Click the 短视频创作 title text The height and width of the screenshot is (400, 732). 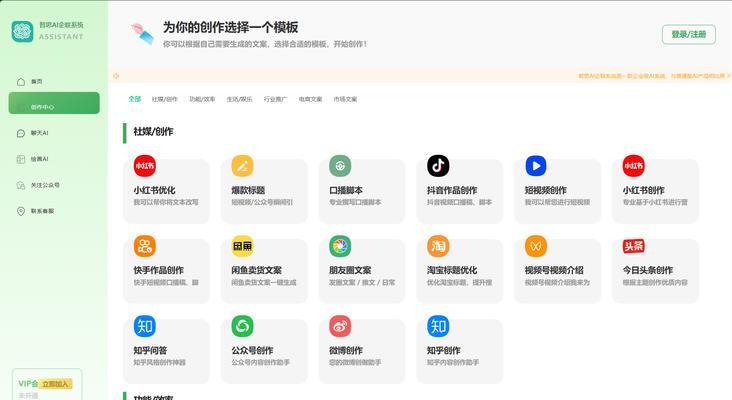(x=546, y=190)
